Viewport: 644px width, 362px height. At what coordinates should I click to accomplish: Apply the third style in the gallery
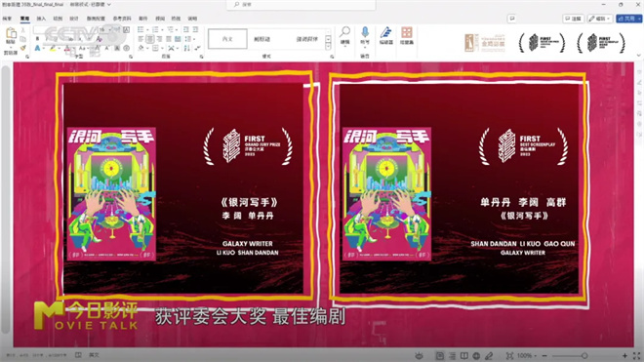tap(307, 39)
